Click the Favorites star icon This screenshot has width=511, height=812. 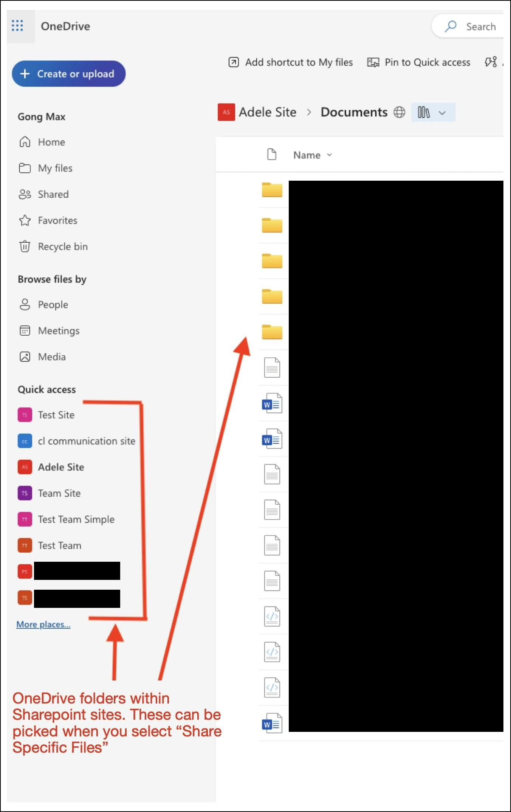25,220
